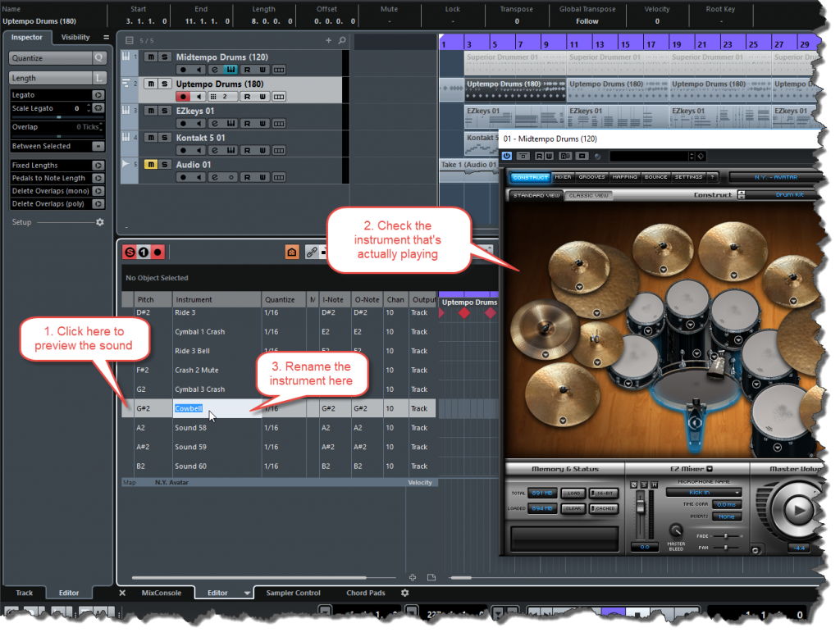The height and width of the screenshot is (637, 840).
Task: Adjust the Scale Legato slider
Action: (x=59, y=116)
